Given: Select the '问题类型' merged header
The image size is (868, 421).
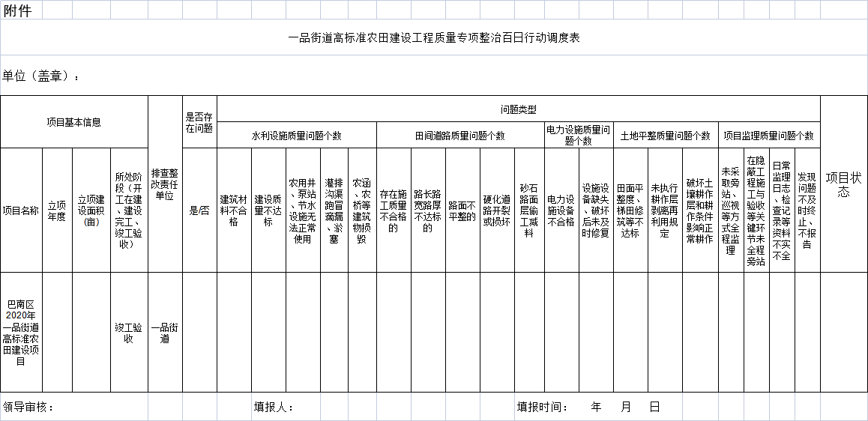Looking at the screenshot, I should pos(518,109).
